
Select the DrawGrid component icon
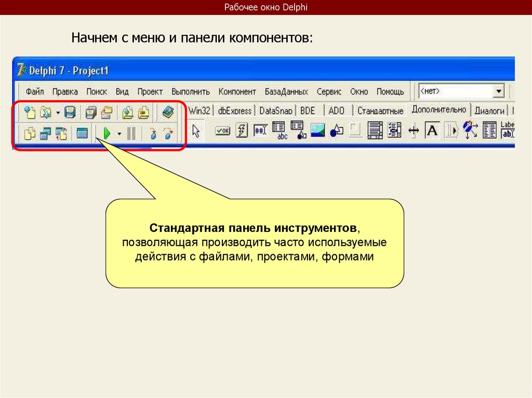tap(299, 130)
